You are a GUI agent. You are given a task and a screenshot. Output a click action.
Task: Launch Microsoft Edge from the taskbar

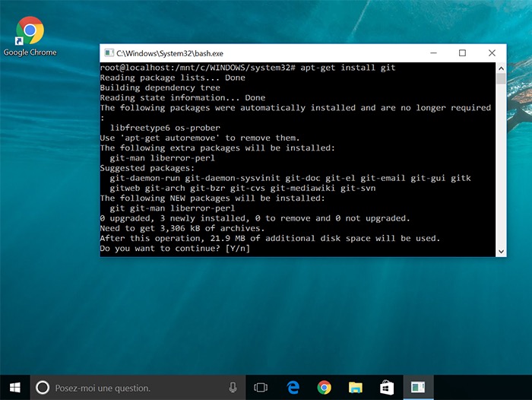tap(293, 388)
